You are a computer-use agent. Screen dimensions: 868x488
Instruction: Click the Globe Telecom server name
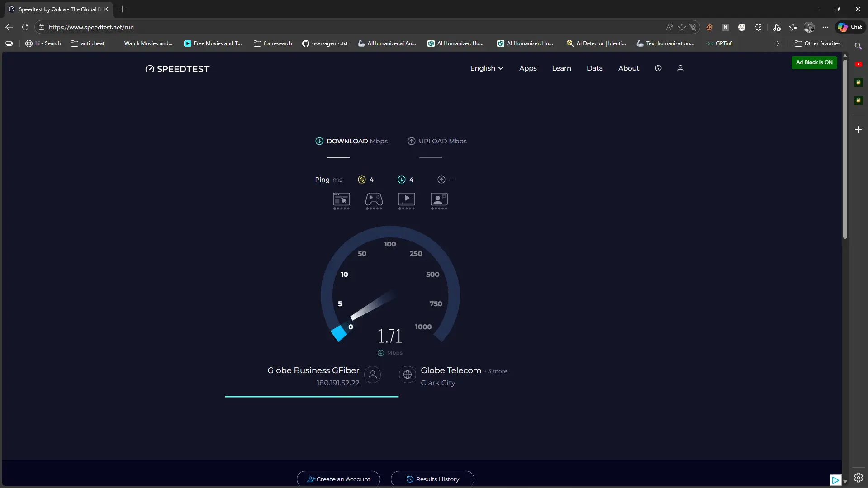(x=451, y=370)
